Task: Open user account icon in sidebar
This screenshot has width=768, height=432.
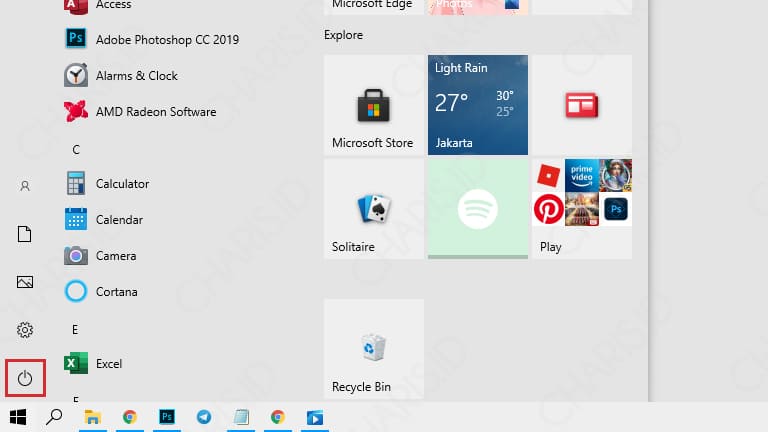Action: [x=25, y=186]
